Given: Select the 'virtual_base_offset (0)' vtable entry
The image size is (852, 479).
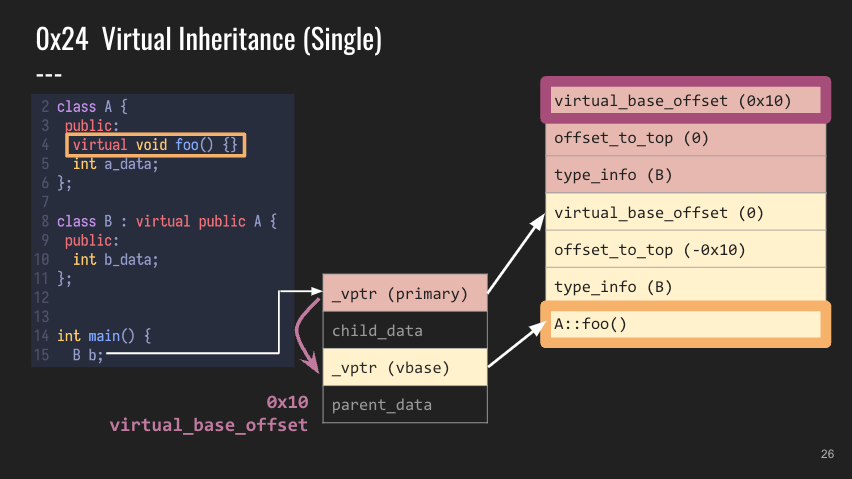Looking at the screenshot, I should click(x=685, y=212).
